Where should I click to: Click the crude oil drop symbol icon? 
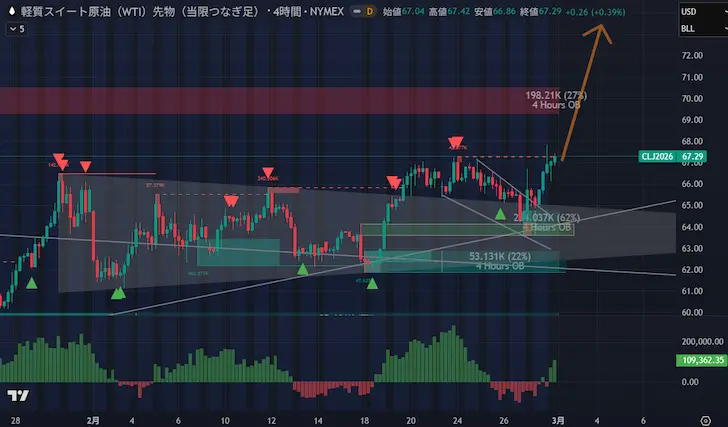pos(11,11)
